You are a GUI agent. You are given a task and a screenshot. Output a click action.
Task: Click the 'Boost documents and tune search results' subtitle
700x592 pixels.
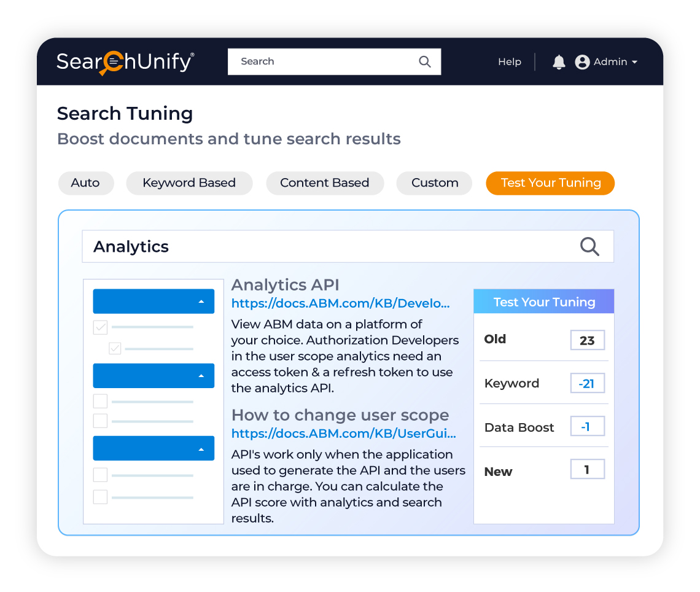pyautogui.click(x=229, y=139)
